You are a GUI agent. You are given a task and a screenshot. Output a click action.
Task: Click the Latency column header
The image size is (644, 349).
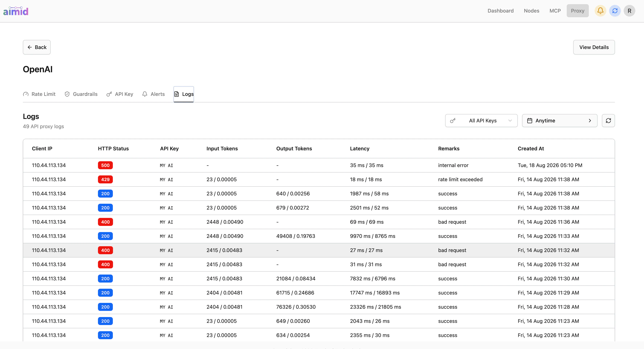(360, 149)
